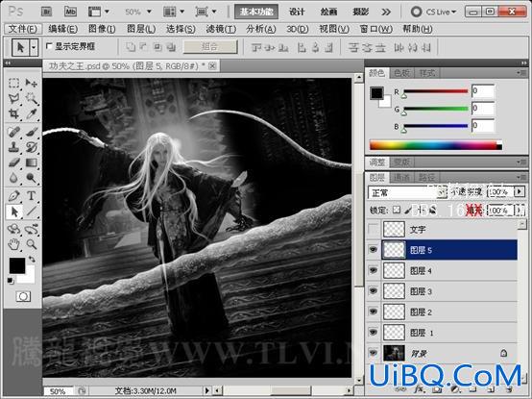Select the Rectangular Marquee tool
The height and width of the screenshot is (399, 532).
[x=13, y=84]
